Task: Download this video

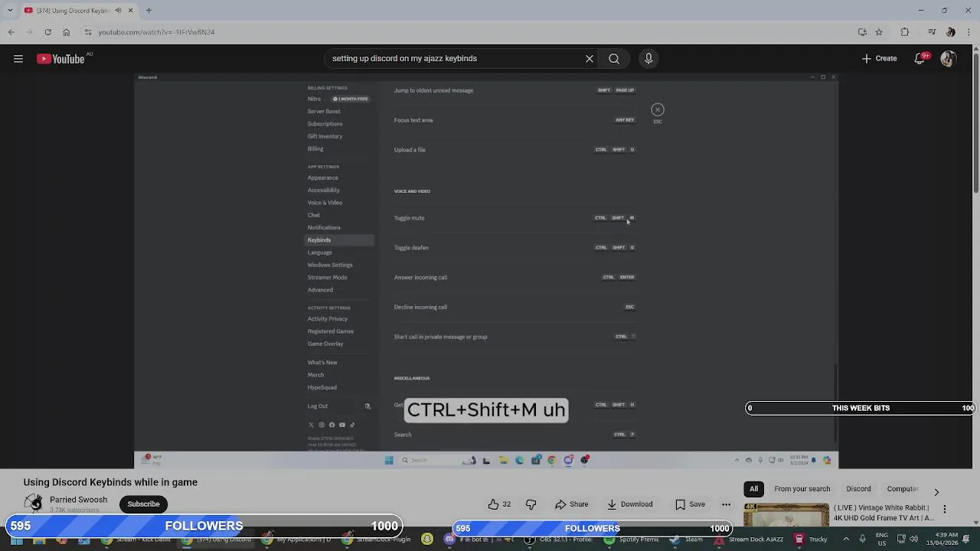Action: click(x=630, y=504)
